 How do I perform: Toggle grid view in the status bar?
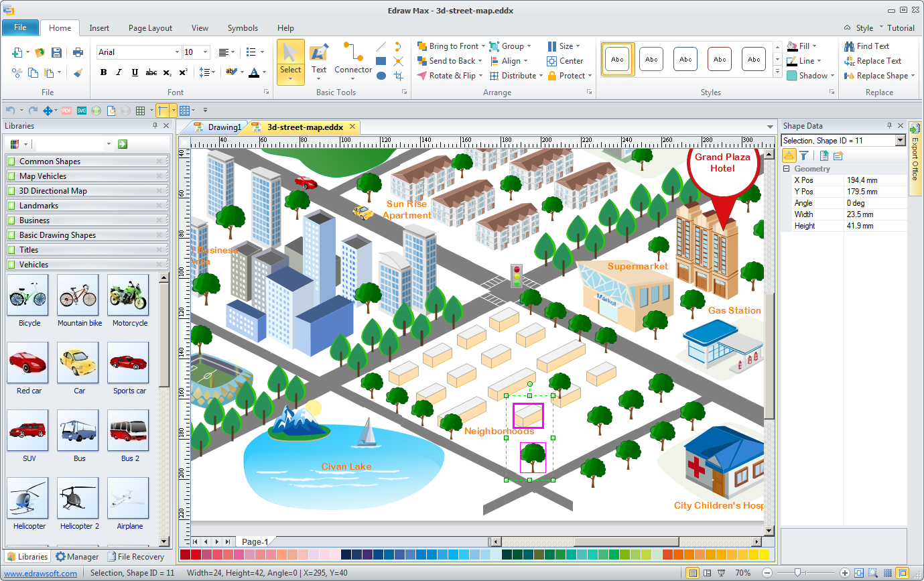pyautogui.click(x=888, y=573)
